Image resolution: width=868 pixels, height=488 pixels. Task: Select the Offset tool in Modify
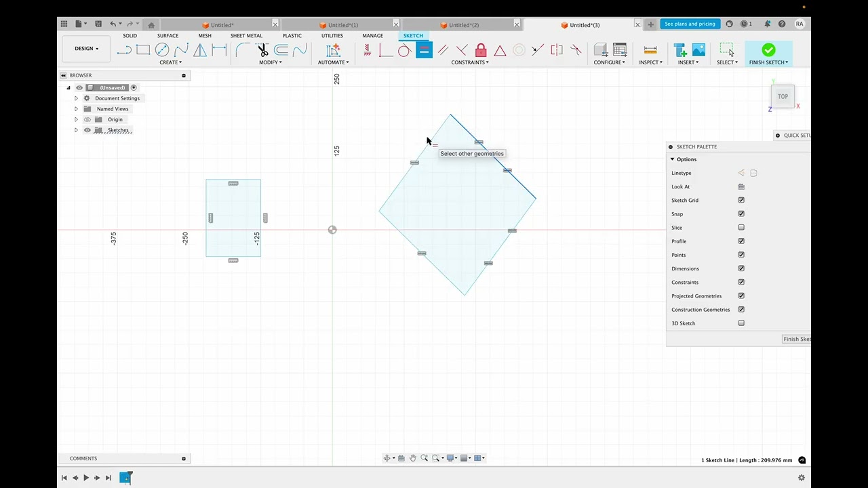coord(281,50)
